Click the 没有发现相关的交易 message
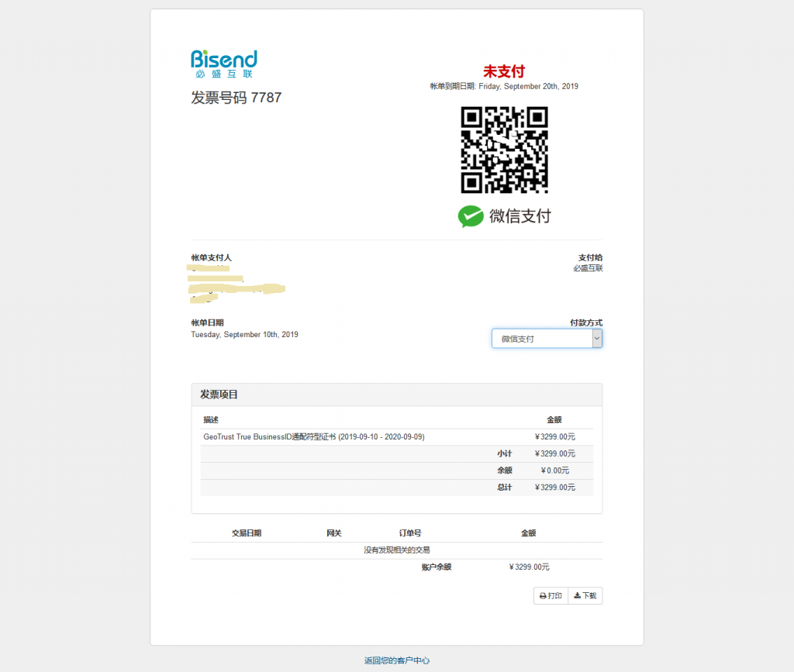This screenshot has width=794, height=672. [x=397, y=550]
